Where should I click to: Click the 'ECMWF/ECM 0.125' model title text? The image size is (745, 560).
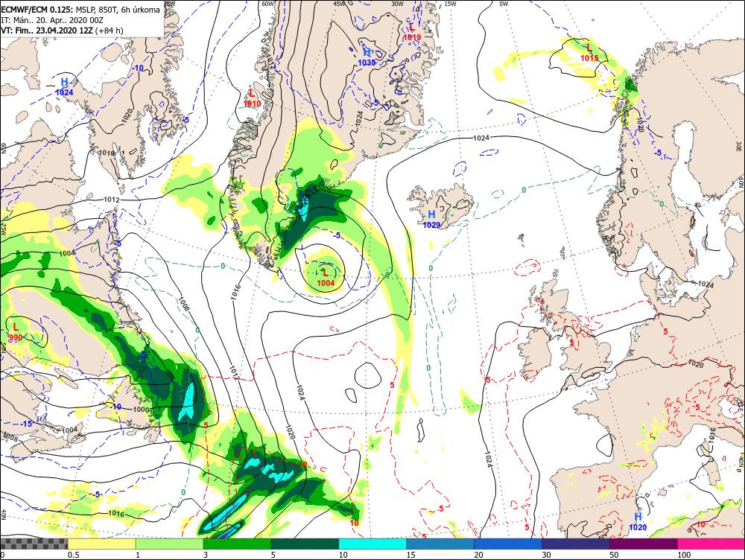[37, 10]
